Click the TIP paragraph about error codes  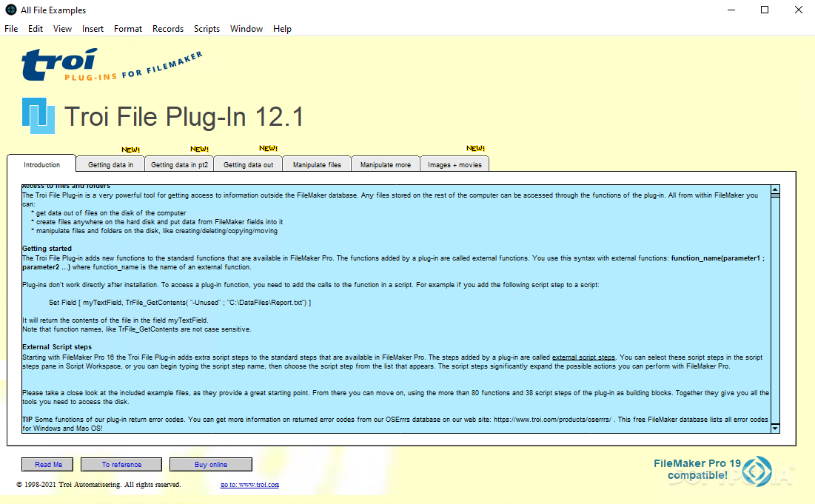pos(395,423)
